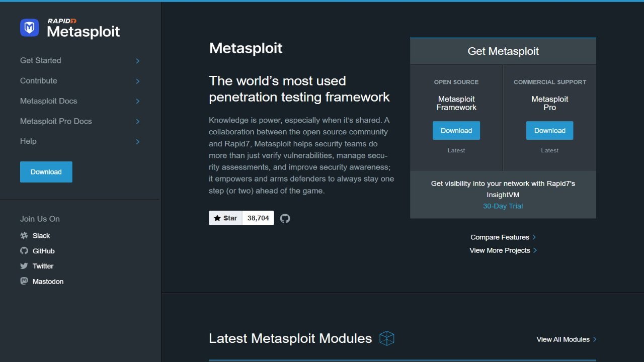The image size is (644, 362).
Task: Click the chevron next to Compare Features
Action: [534, 237]
